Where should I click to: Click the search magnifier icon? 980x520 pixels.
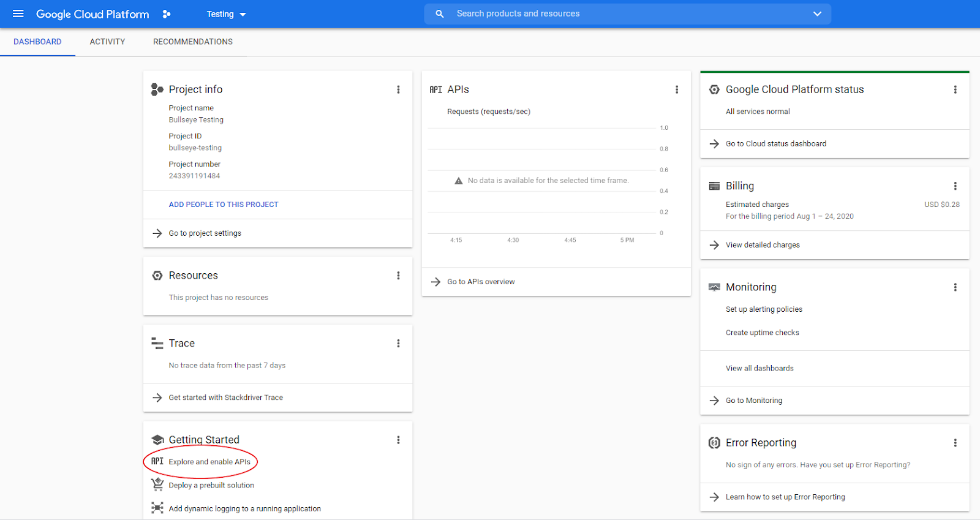(439, 13)
